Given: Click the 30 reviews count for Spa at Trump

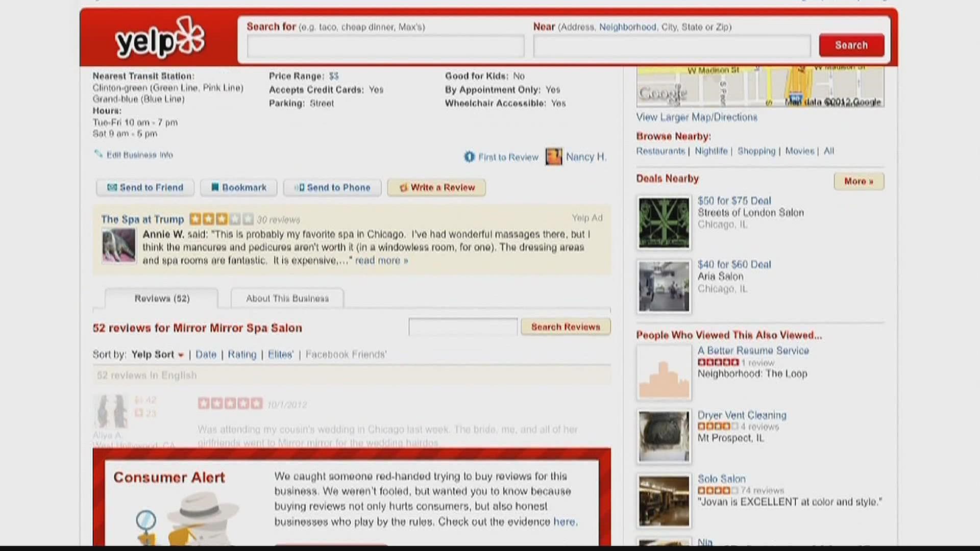Looking at the screenshot, I should (x=279, y=220).
